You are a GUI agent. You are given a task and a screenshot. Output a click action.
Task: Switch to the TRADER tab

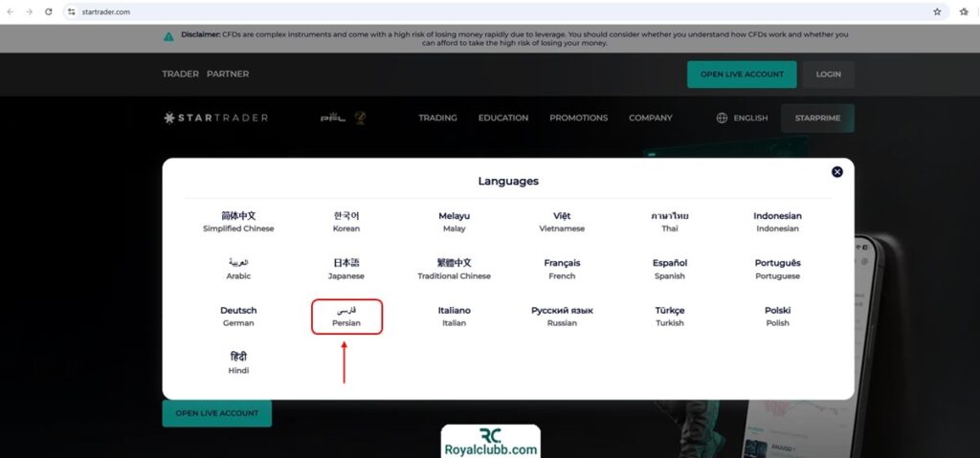pyautogui.click(x=180, y=74)
